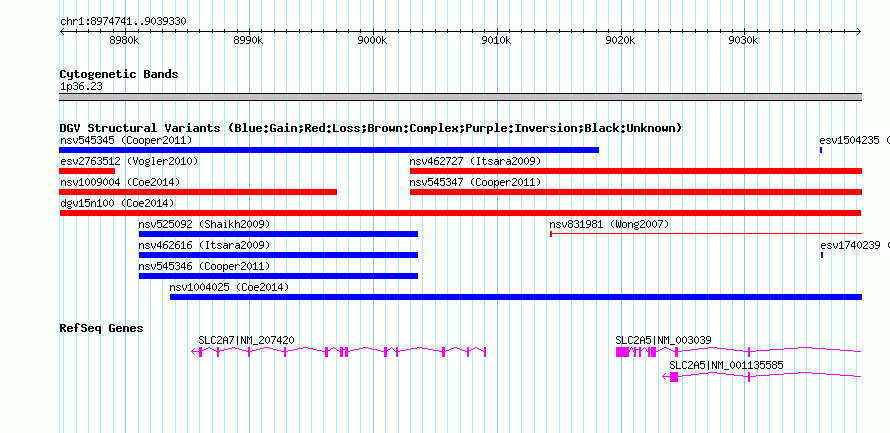The width and height of the screenshot is (890, 433).
Task: Select the SLC2A5 NM_003039 large exon block
Action: (622, 352)
